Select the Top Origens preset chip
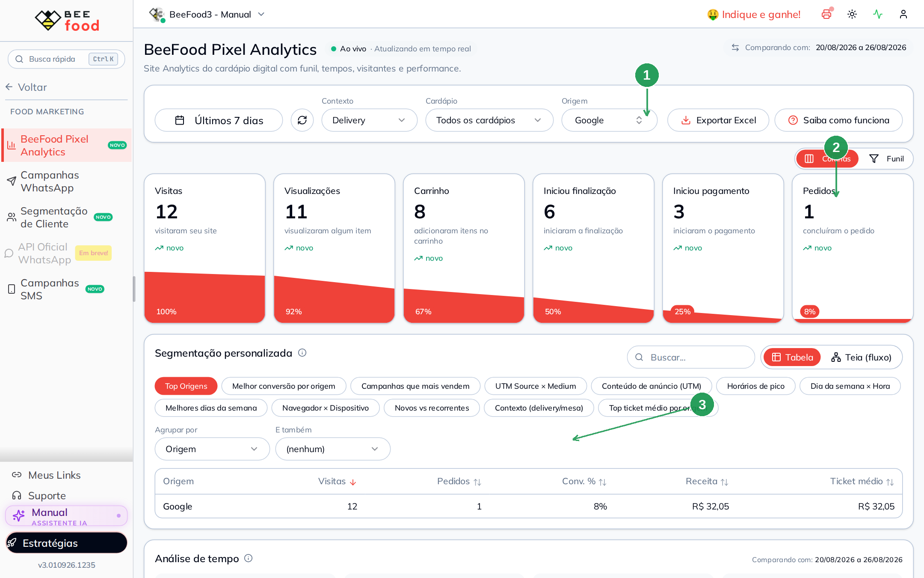Viewport: 924px width, 578px height. coord(186,386)
